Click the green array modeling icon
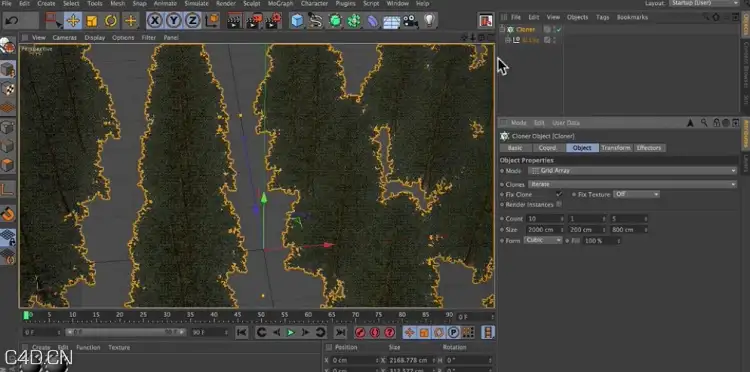Screen dimensions: 750x372 (x=354, y=21)
